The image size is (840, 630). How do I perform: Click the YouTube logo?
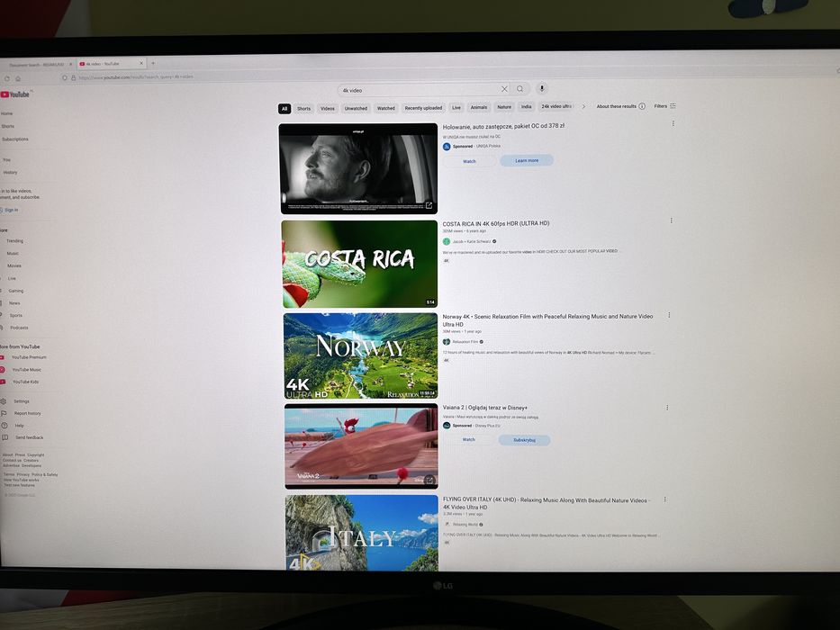tap(15, 94)
